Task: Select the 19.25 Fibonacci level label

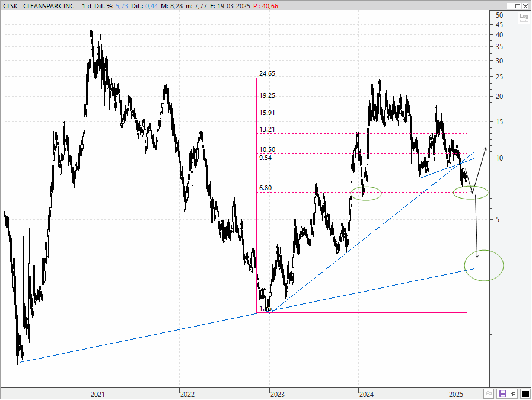Action: (x=267, y=95)
